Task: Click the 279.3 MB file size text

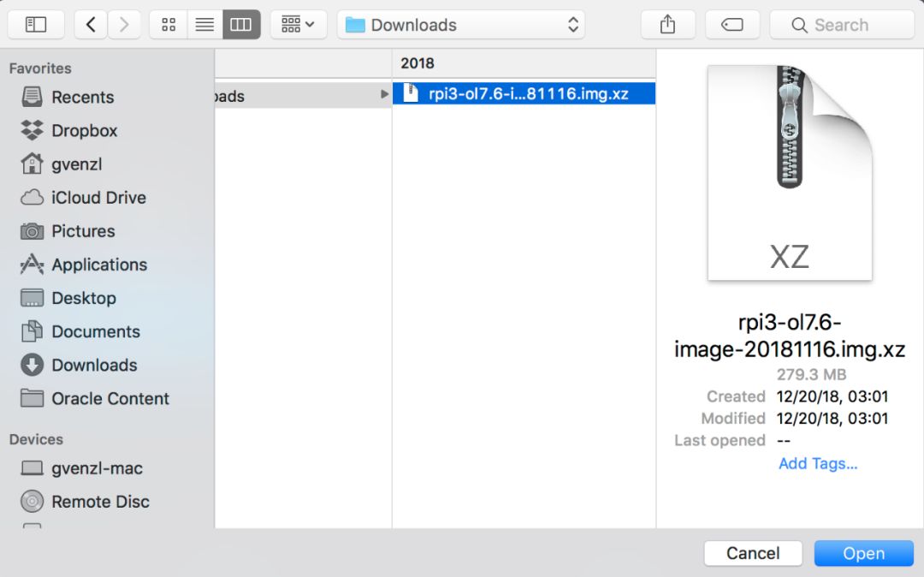Action: (811, 374)
